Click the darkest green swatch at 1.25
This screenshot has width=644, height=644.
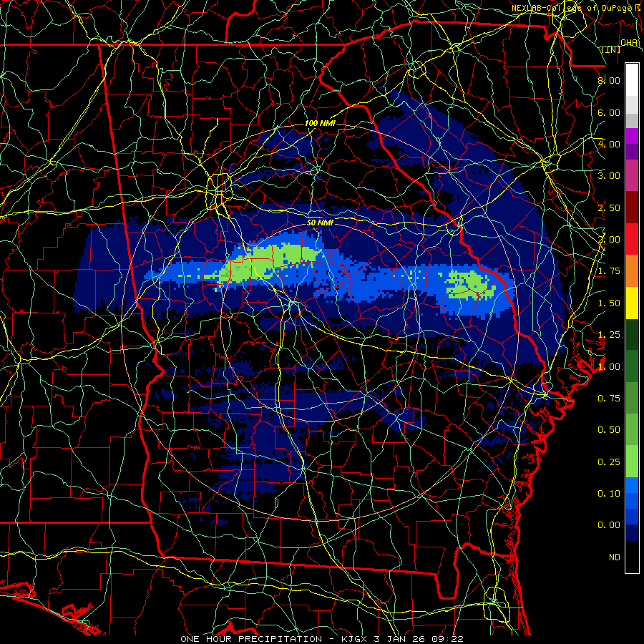pos(632,334)
